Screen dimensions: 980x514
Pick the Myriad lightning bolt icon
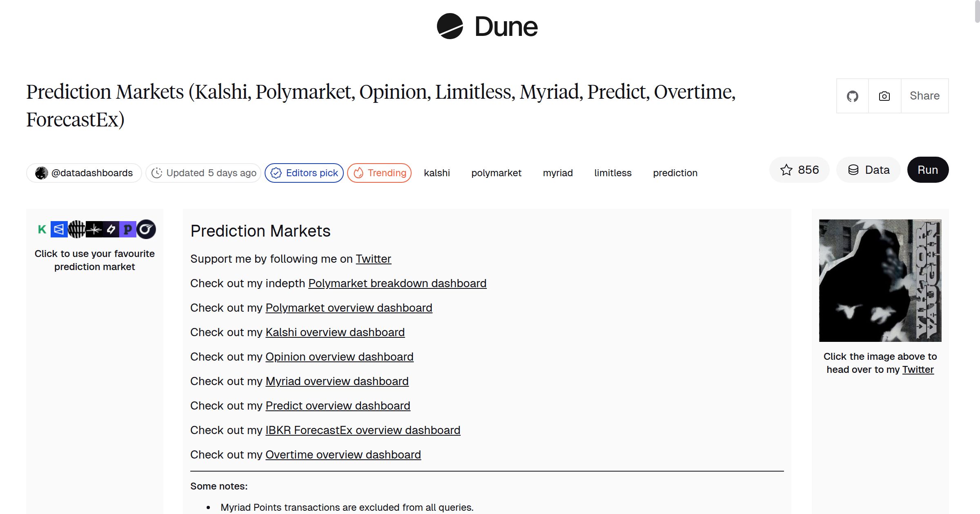(111, 229)
